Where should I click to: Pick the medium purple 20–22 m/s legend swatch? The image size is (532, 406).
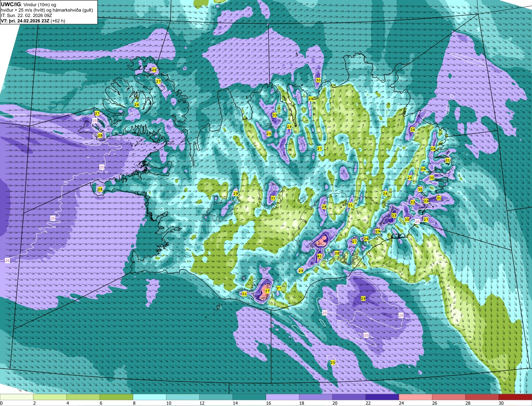(x=349, y=397)
